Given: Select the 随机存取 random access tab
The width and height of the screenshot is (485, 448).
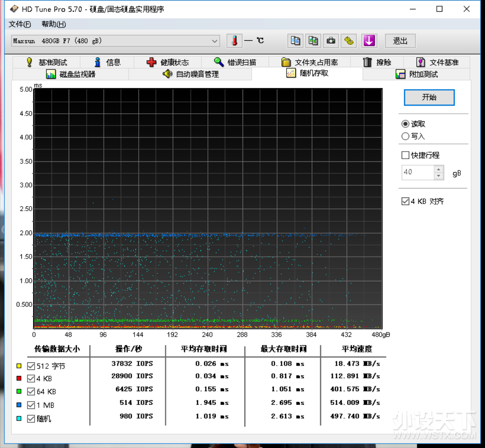Looking at the screenshot, I should coord(307,73).
